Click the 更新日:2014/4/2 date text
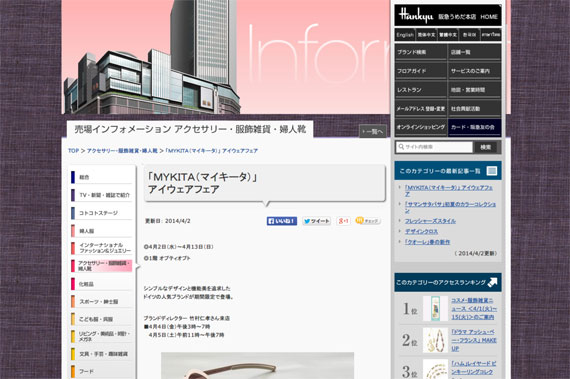 coord(168,221)
